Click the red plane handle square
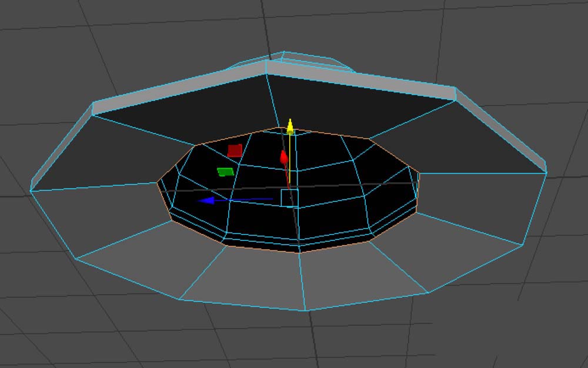Screen dimensions: 588x368 point(235,150)
